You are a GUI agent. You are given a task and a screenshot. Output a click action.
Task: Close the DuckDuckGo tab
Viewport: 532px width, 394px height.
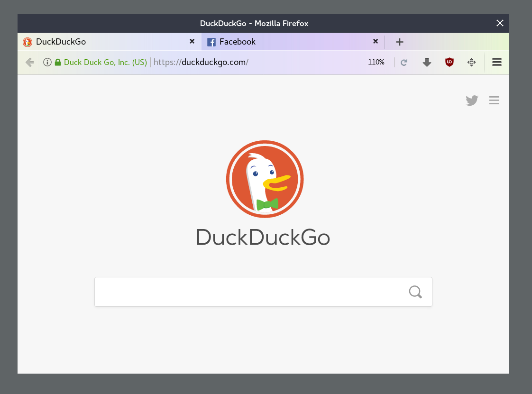(192, 41)
